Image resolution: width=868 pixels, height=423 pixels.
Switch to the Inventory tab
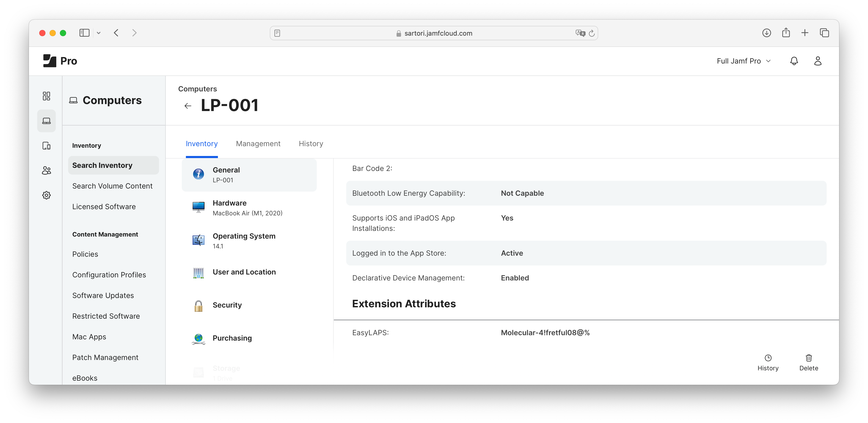201,144
